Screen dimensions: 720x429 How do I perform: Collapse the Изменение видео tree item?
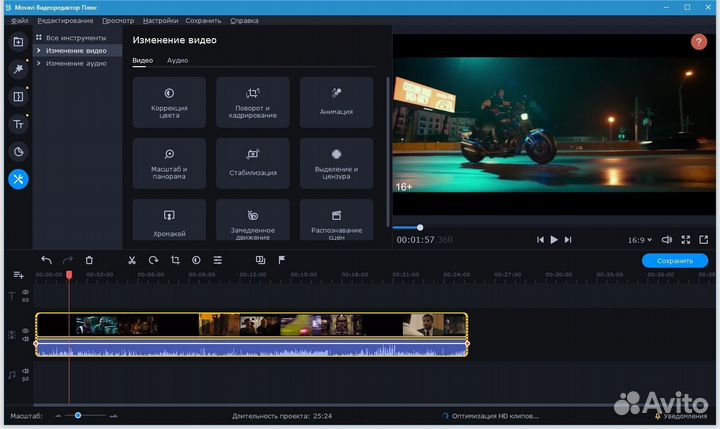[38, 50]
